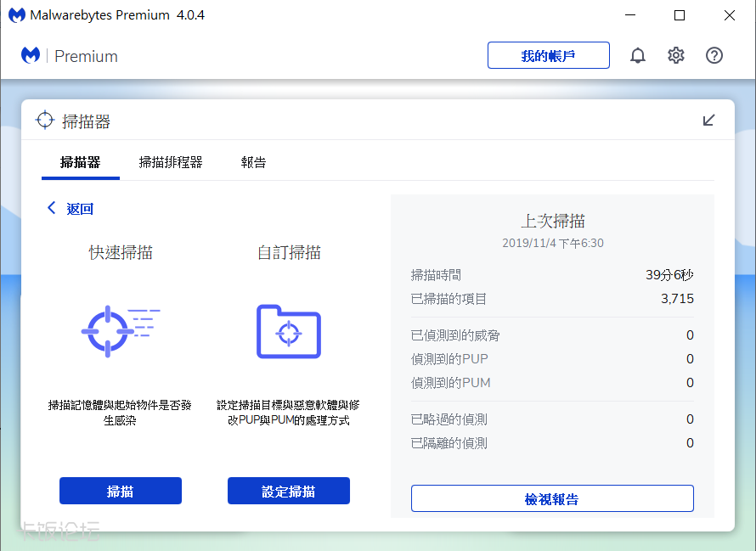Open settings via the gear icon

click(676, 56)
